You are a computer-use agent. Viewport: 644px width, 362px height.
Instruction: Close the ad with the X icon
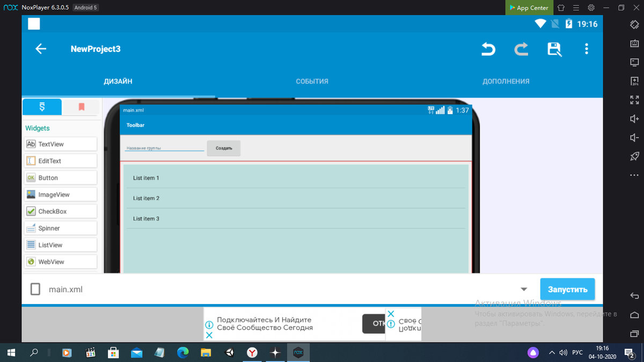(x=209, y=335)
